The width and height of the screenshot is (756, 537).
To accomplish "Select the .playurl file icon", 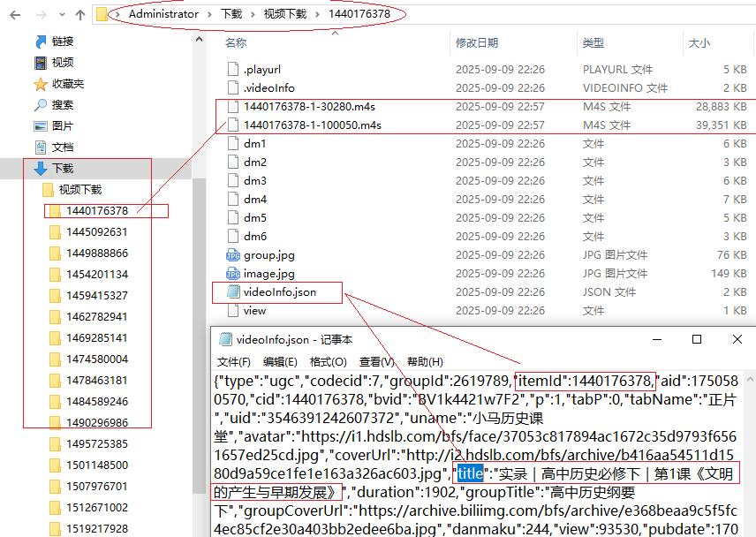I will click(x=233, y=70).
